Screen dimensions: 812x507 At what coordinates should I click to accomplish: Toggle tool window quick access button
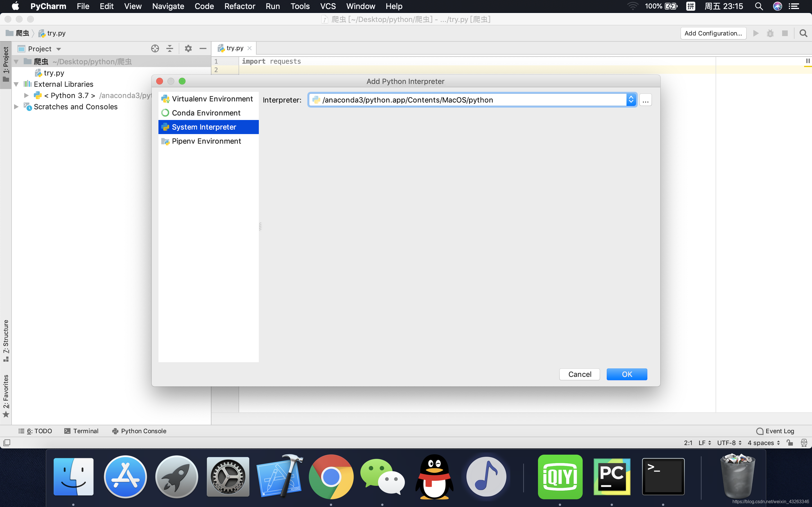7,442
